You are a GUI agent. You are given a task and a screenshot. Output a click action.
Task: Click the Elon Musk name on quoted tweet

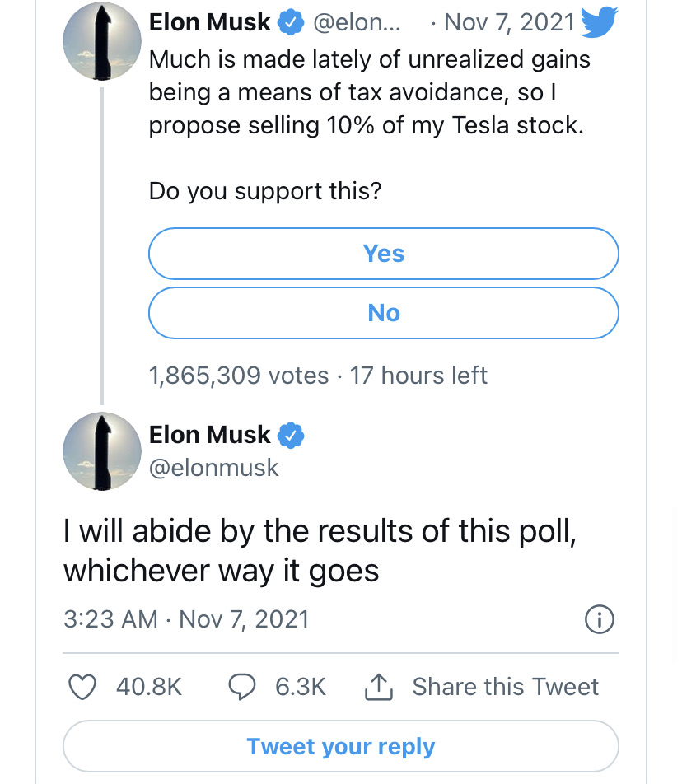click(x=209, y=23)
